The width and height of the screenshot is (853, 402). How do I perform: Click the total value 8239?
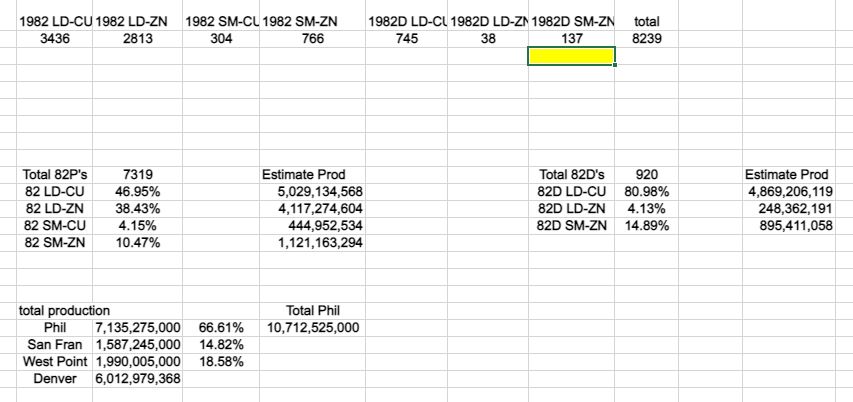point(646,39)
